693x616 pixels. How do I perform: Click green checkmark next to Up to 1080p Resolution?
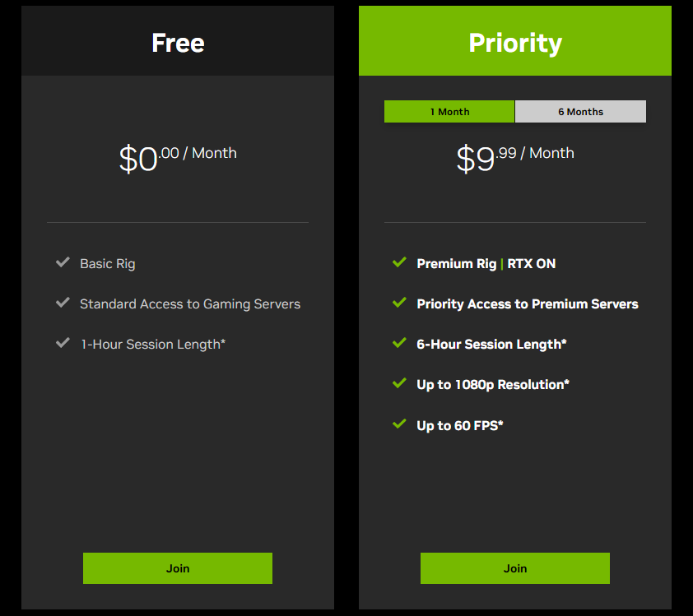[x=400, y=383]
